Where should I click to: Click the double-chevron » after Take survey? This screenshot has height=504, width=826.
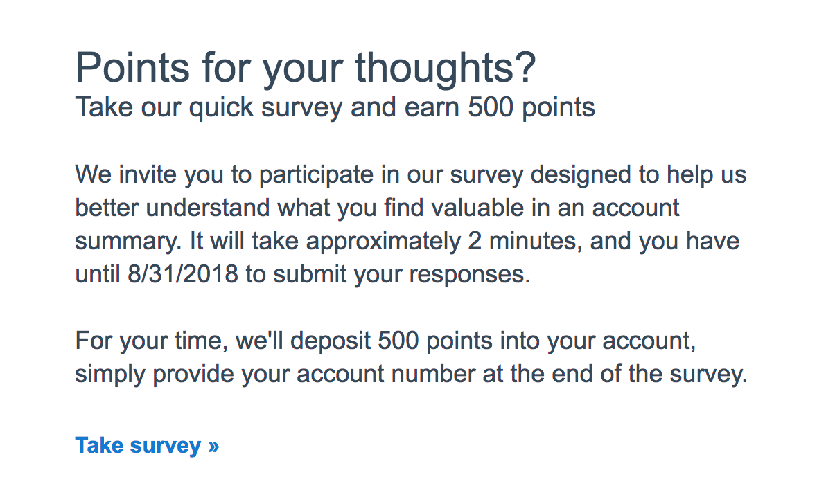coord(213,446)
